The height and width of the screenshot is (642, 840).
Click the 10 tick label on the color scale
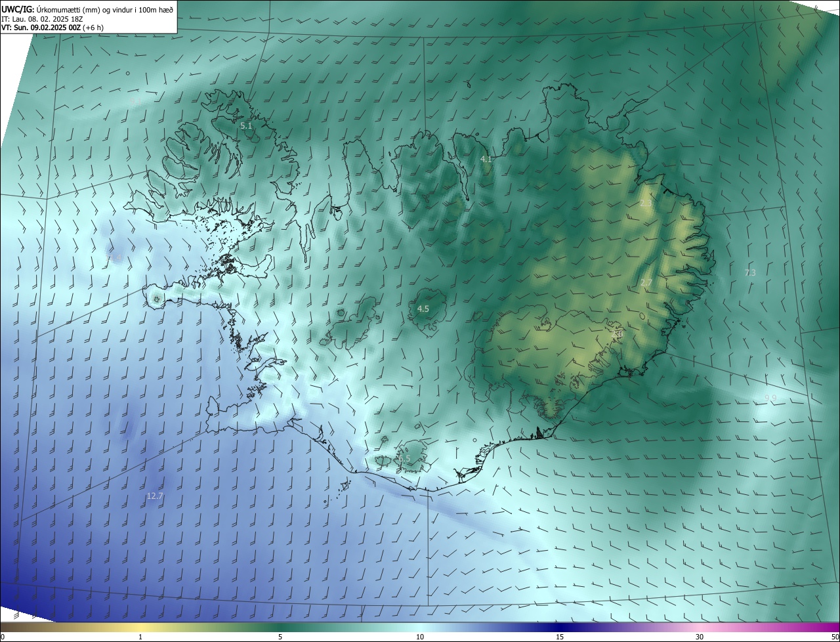[420, 637]
